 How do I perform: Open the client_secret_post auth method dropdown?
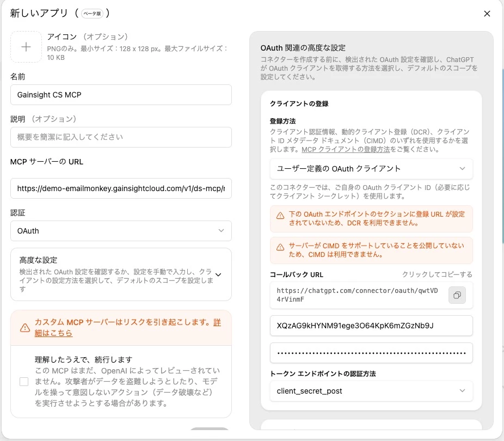click(x=371, y=391)
